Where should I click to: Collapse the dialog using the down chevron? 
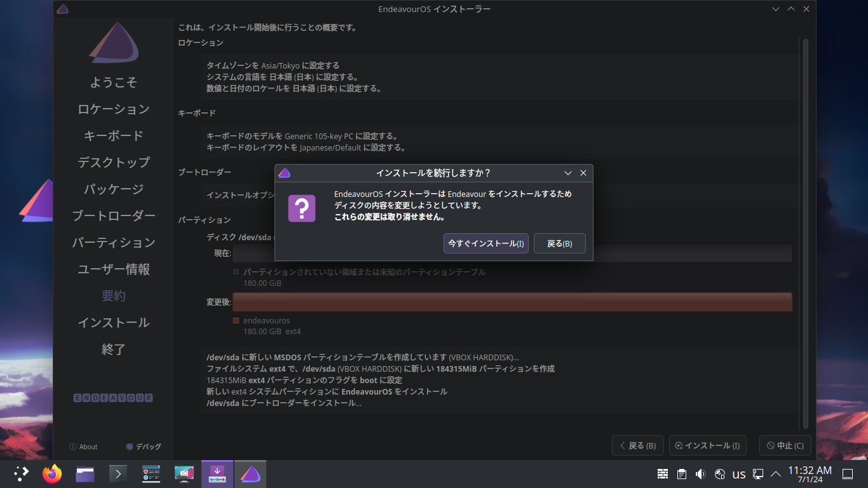tap(568, 173)
